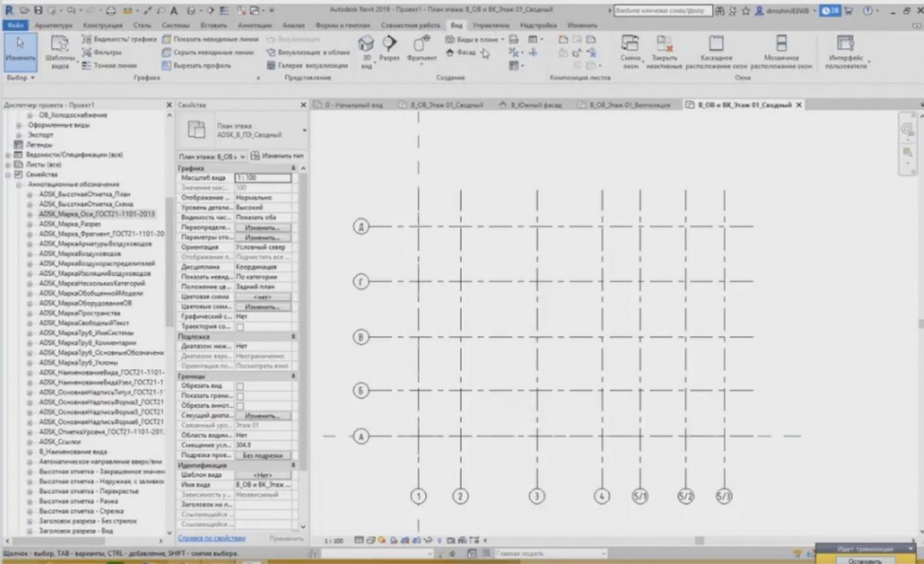This screenshot has width=924, height=564.
Task: Check the Траектория солнца checkbox
Action: (x=240, y=327)
